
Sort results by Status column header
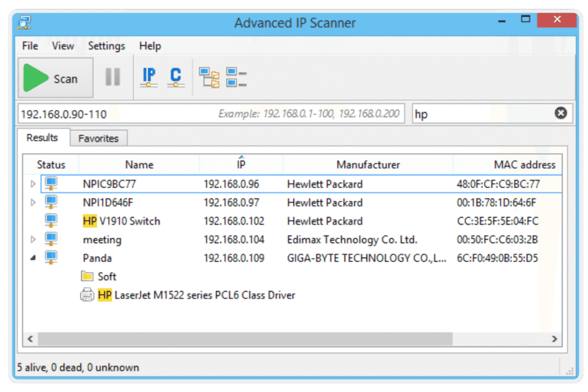pos(51,165)
